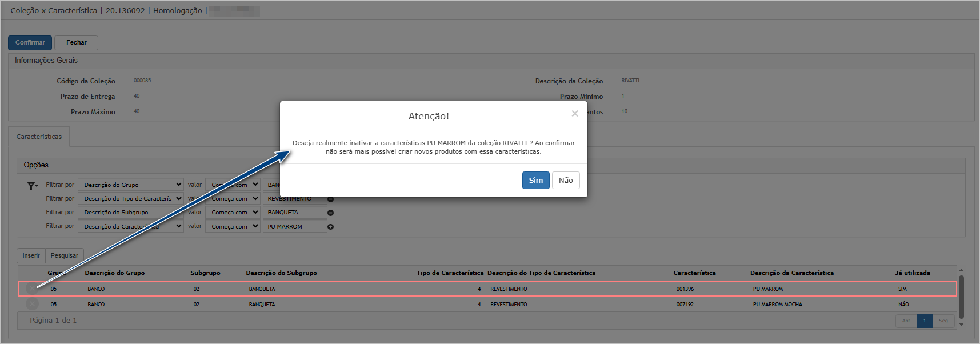
Task: Open the Começa com dropdown beside BANQUETA
Action: pos(233,212)
